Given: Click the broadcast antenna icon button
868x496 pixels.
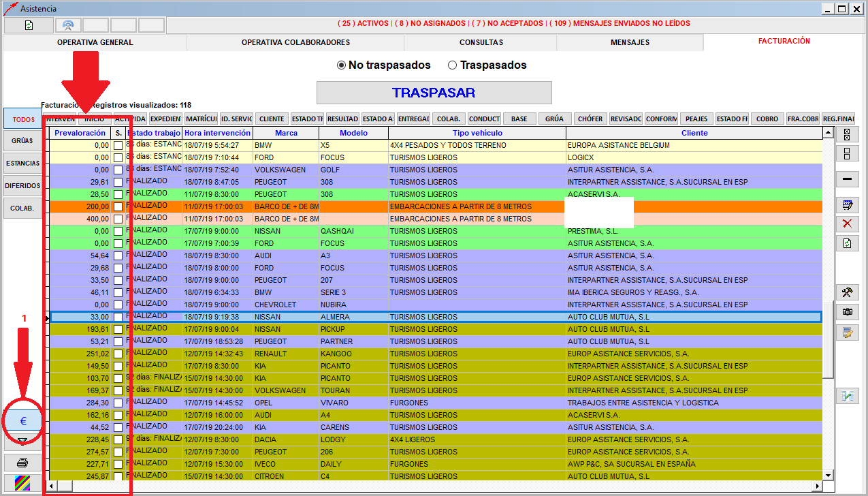Looking at the screenshot, I should point(68,25).
